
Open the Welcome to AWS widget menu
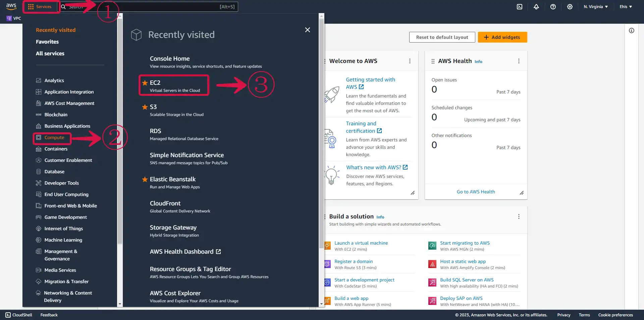point(410,61)
